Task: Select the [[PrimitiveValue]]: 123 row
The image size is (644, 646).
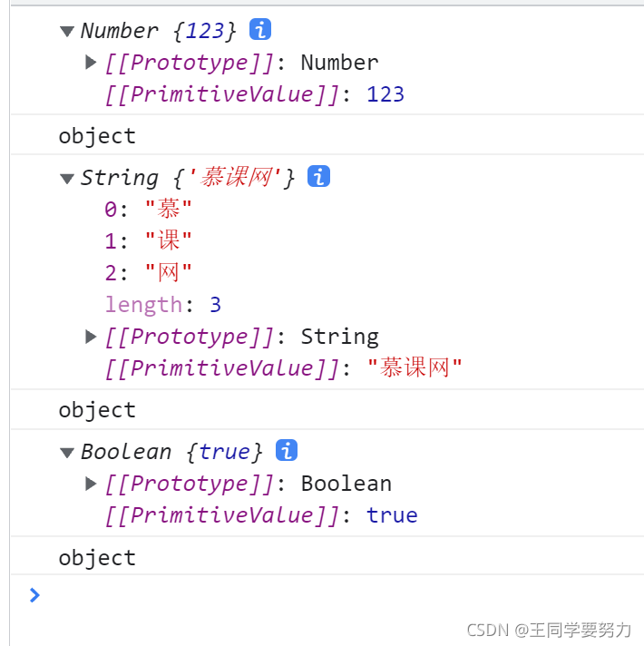Action: click(255, 94)
